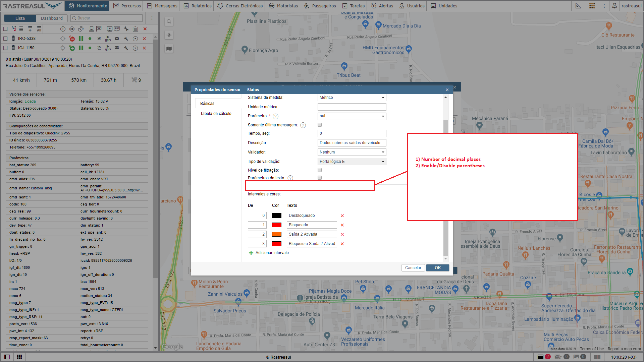Image resolution: width=644 pixels, height=362 pixels.
Task: Open the map search magnifier tool
Action: point(169,22)
